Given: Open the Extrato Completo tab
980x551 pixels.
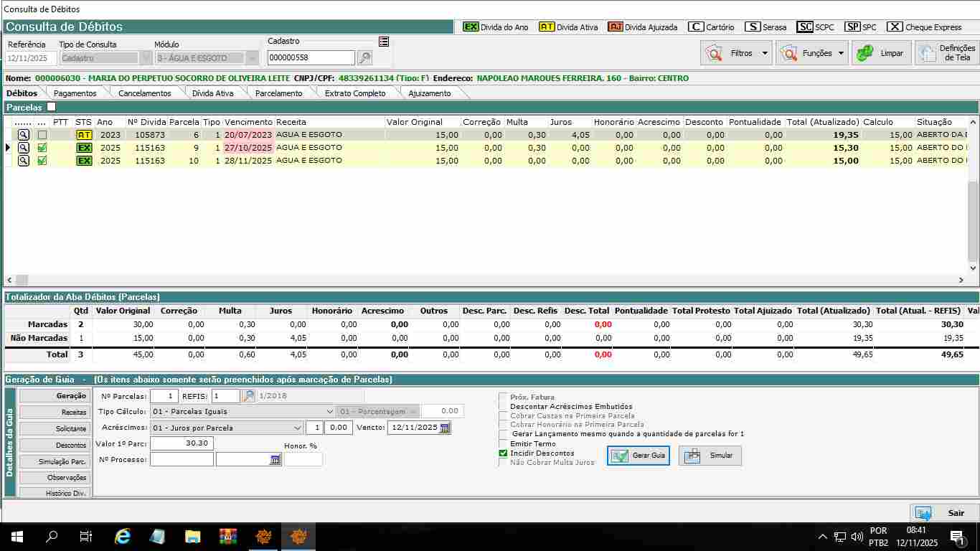Looking at the screenshot, I should tap(355, 93).
